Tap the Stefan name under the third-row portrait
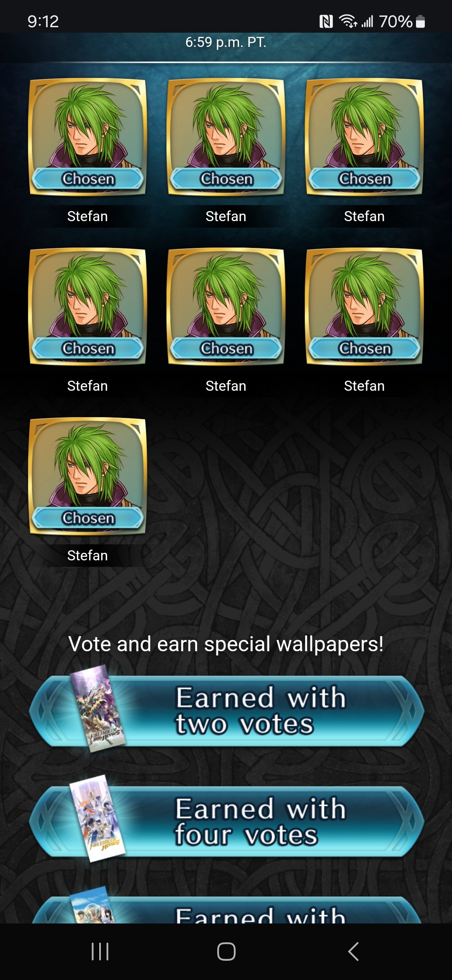Viewport: 452px width, 980px height. pyautogui.click(x=87, y=555)
